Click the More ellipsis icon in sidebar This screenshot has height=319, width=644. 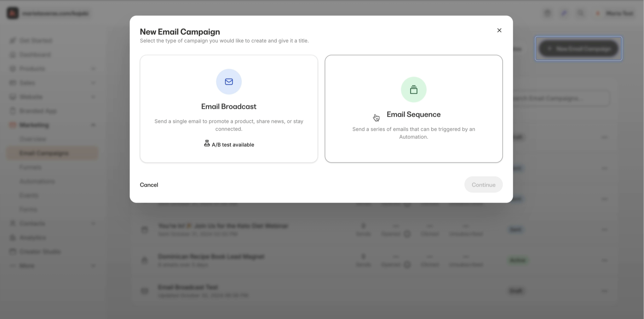tap(13, 266)
